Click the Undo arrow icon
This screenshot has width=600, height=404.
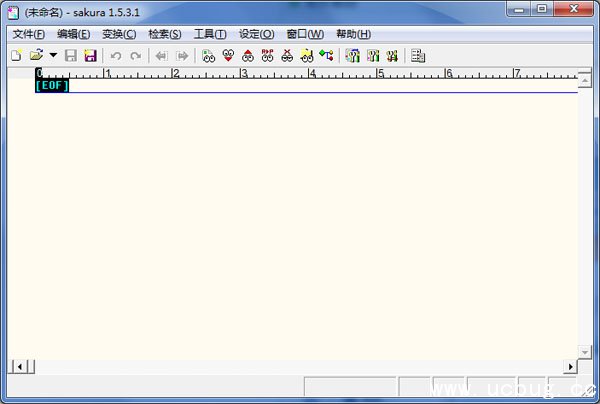pyautogui.click(x=116, y=56)
